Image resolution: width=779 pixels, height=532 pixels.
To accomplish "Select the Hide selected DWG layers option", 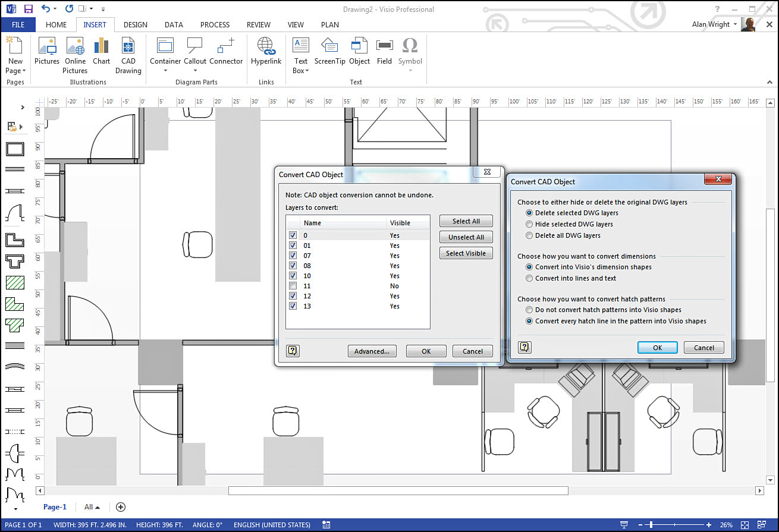I will tap(529, 224).
